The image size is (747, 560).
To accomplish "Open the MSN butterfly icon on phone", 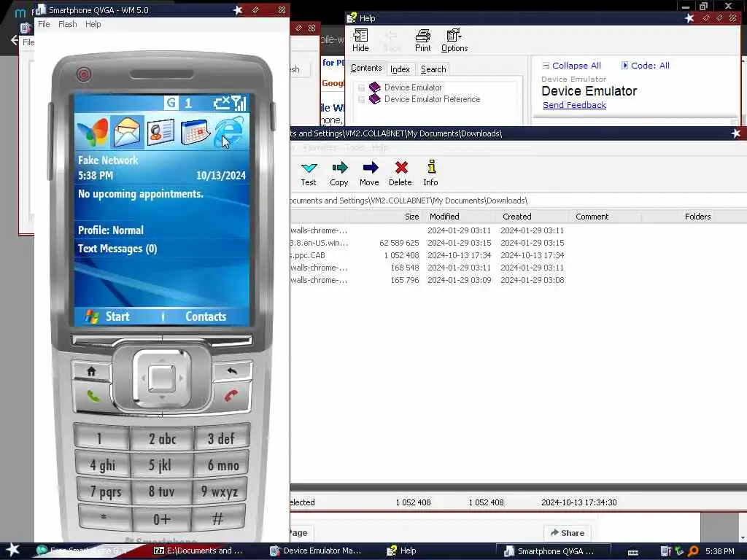I will 93,132.
